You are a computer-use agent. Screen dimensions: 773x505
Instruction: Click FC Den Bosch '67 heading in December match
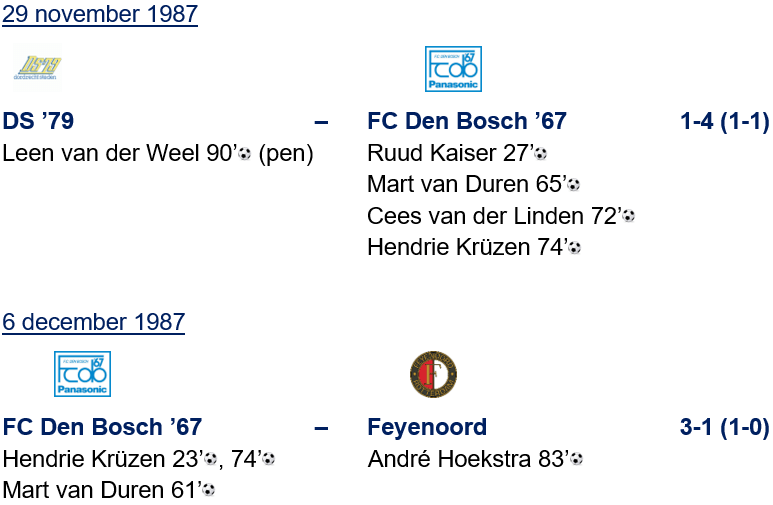[x=102, y=428]
